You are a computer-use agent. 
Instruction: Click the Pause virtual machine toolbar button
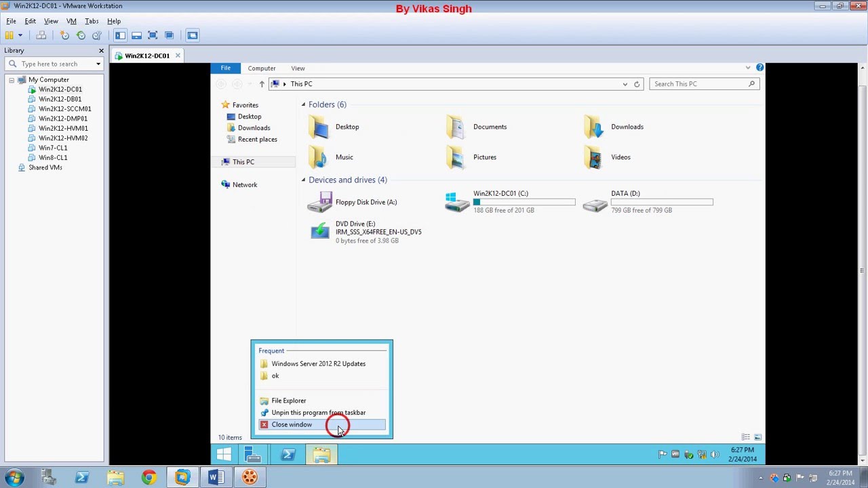(x=9, y=35)
